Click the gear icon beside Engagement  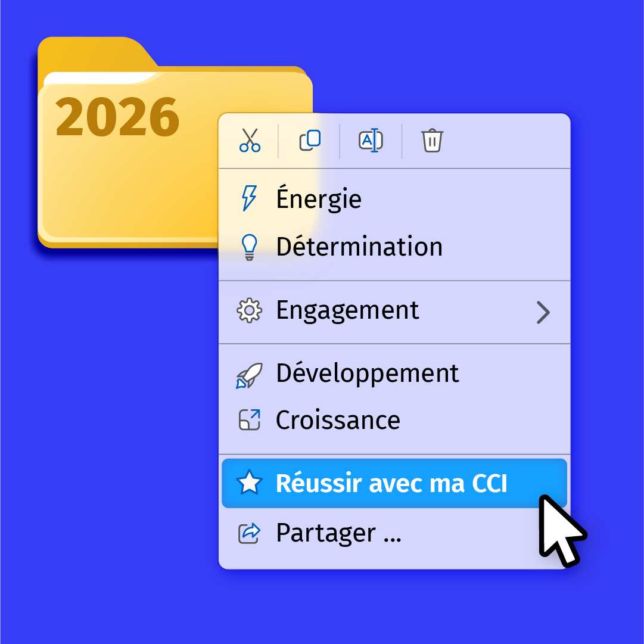[x=249, y=310]
